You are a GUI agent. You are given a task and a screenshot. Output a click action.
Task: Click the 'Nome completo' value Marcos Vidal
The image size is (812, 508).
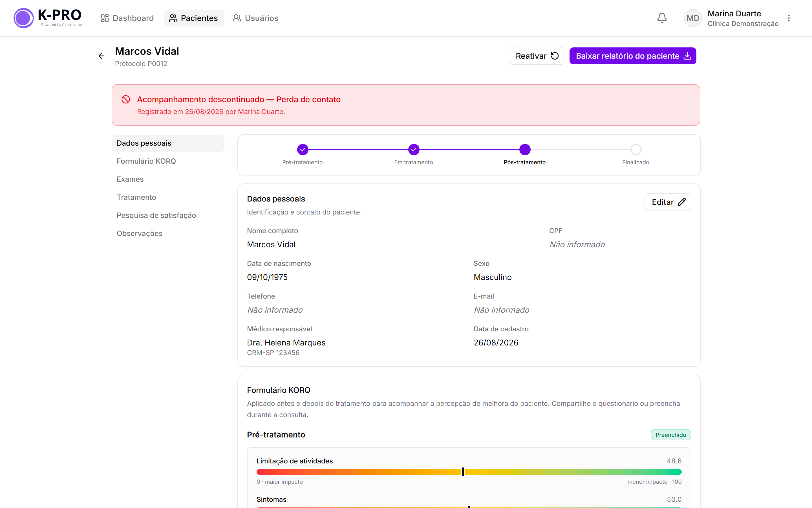click(x=271, y=245)
